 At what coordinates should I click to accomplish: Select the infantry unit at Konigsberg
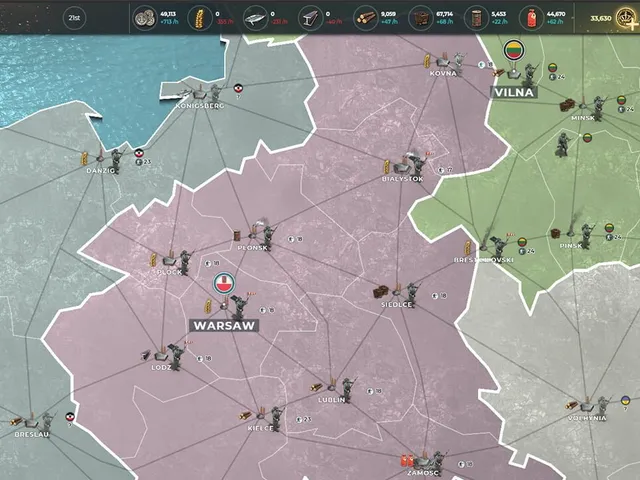(215, 95)
